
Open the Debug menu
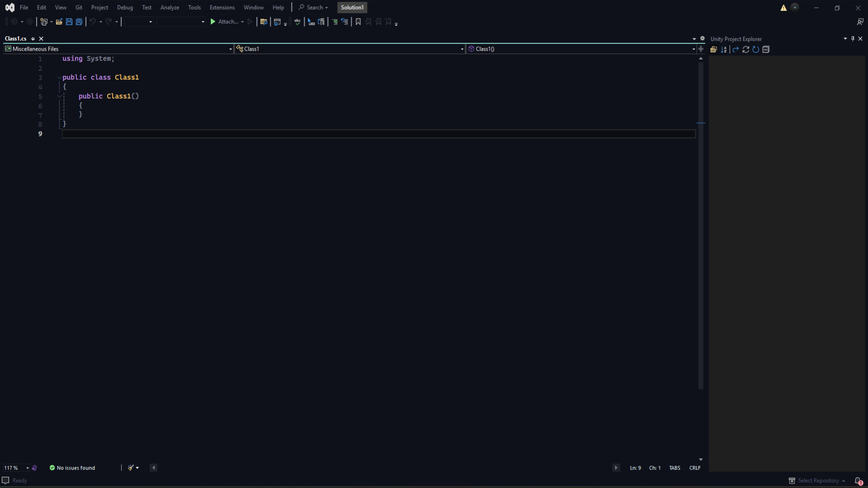point(125,8)
